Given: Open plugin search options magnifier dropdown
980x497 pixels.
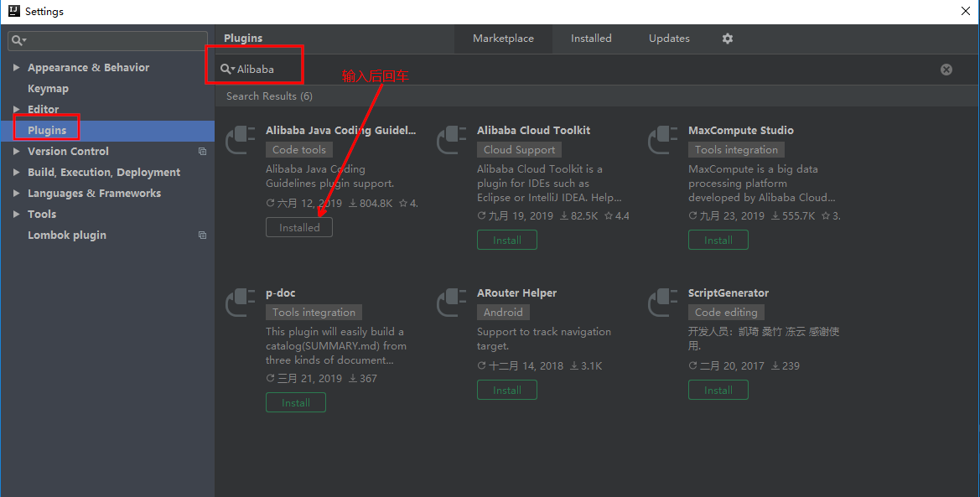Looking at the screenshot, I should (227, 69).
